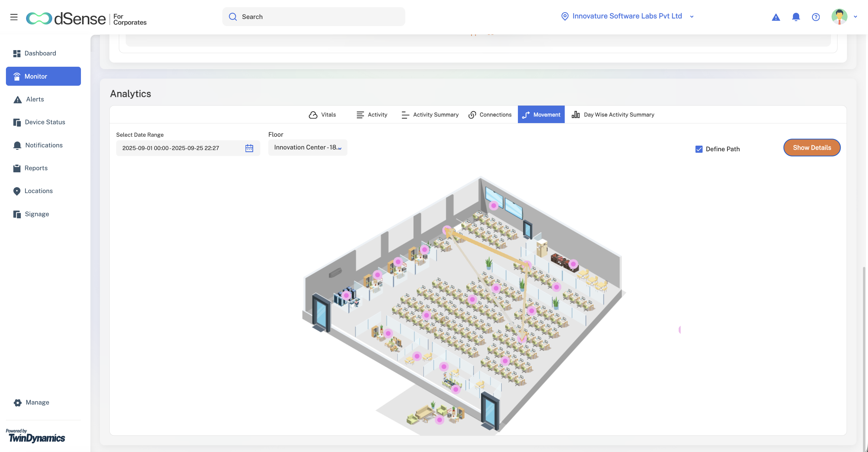Click the Notifications bell icon in the sidebar
868x452 pixels.
[17, 145]
